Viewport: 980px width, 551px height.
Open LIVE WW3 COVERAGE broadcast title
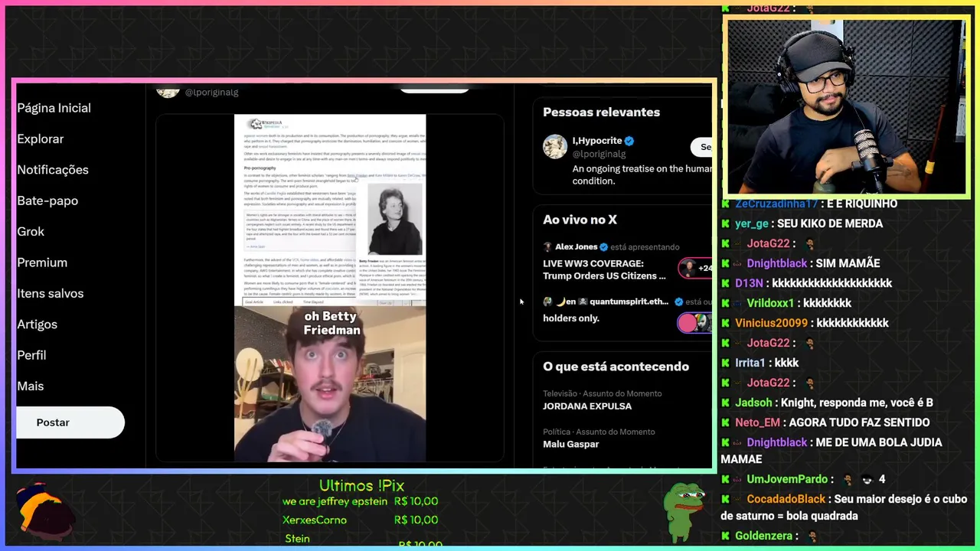point(604,269)
